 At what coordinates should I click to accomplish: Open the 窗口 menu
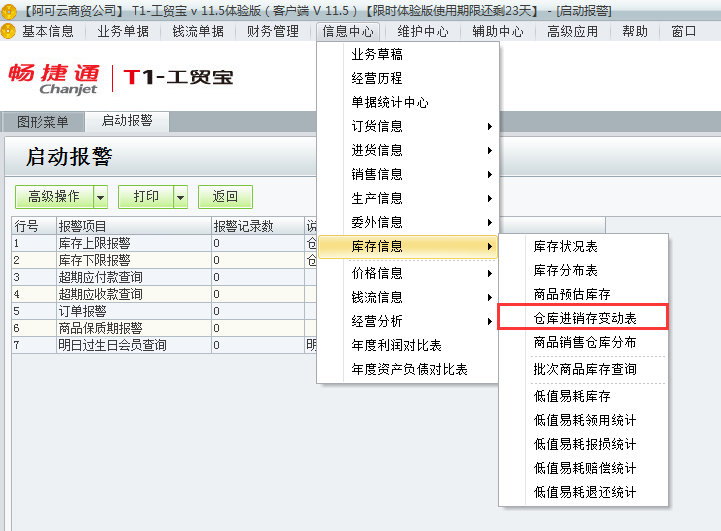point(683,31)
